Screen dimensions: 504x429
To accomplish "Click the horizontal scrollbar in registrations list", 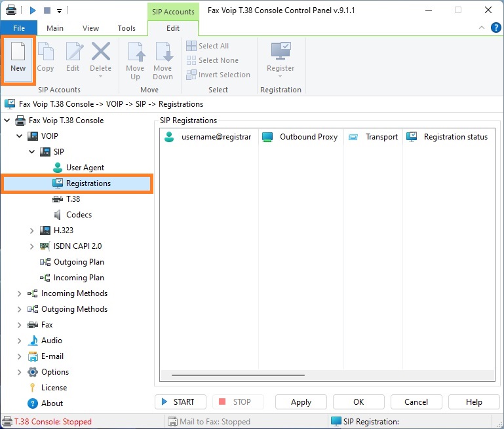I will click(x=238, y=375).
